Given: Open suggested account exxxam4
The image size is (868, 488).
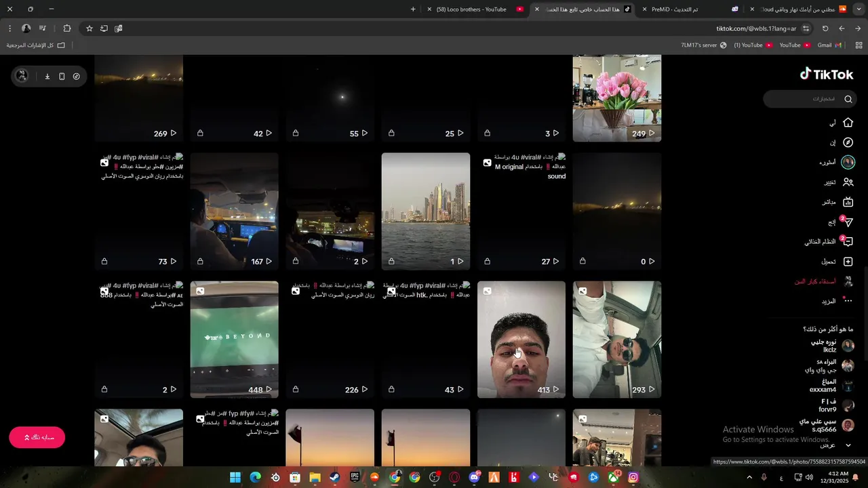Looking at the screenshot, I should coord(832,386).
